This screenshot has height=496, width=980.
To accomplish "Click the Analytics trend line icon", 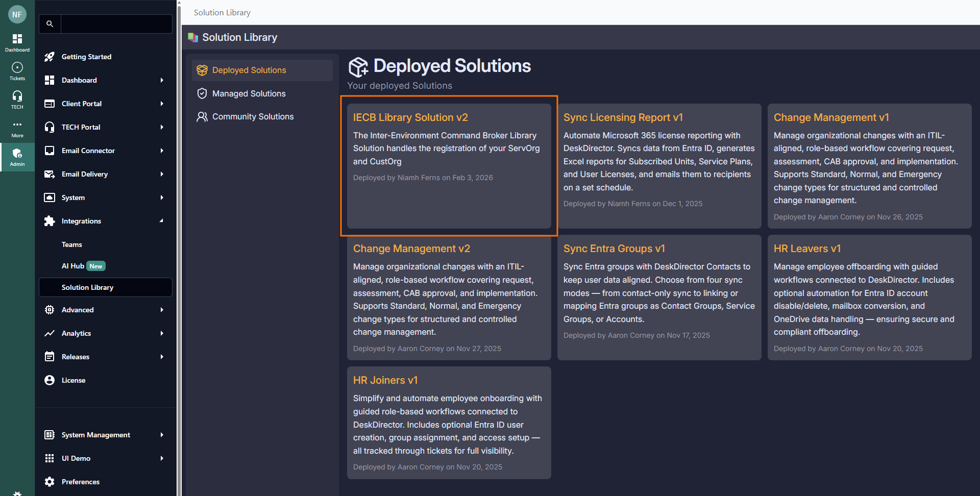I will pos(50,333).
